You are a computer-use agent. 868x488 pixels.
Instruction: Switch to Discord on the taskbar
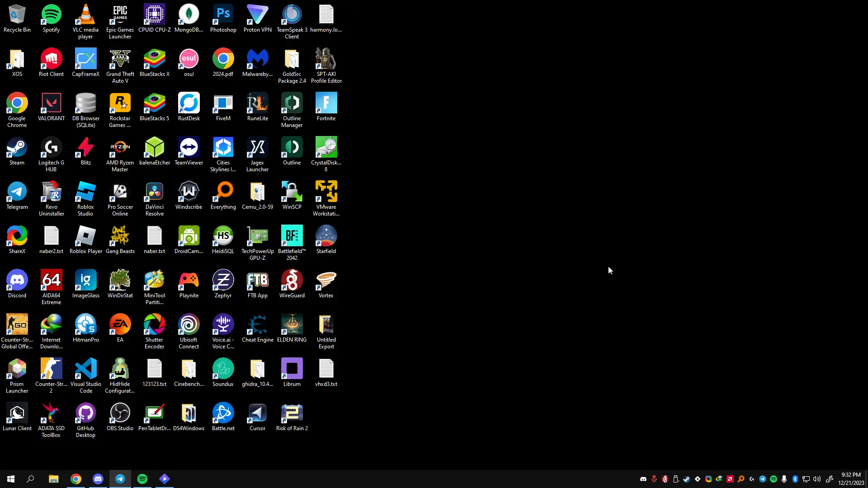(x=98, y=479)
